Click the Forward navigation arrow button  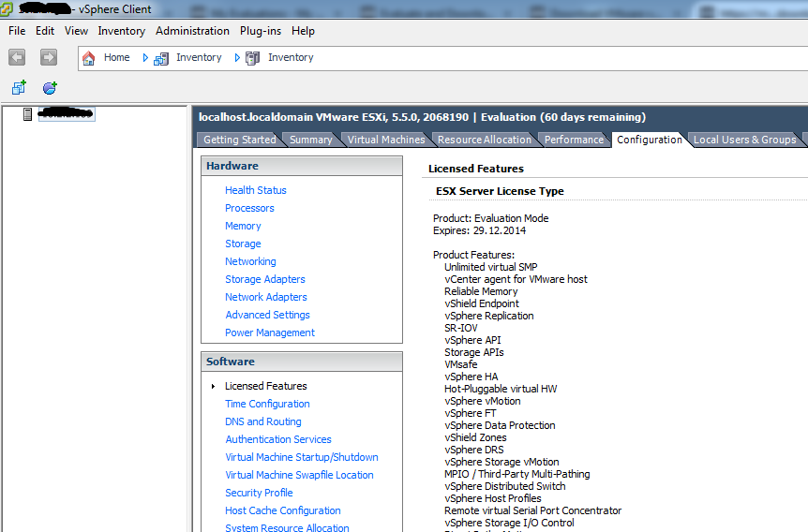coord(49,57)
